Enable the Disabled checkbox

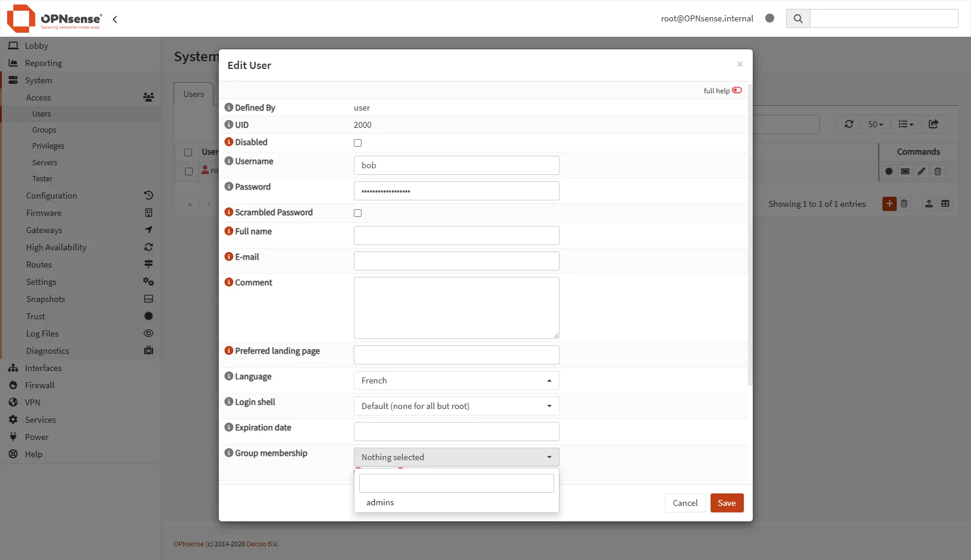357,143
